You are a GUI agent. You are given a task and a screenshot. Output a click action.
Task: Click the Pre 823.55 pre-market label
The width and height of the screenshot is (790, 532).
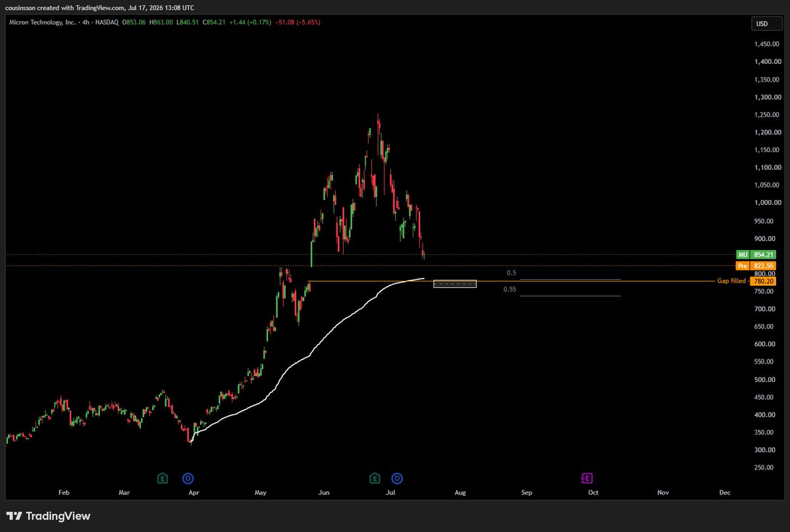(756, 266)
